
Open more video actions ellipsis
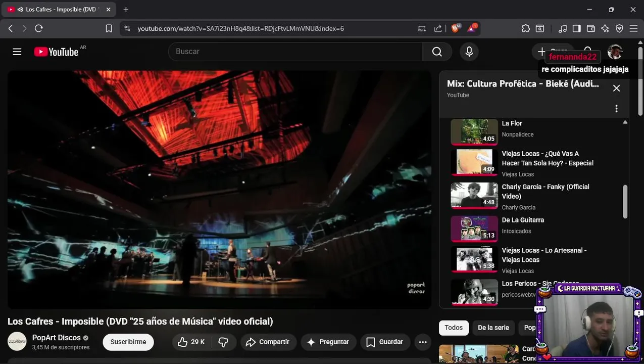tap(423, 342)
